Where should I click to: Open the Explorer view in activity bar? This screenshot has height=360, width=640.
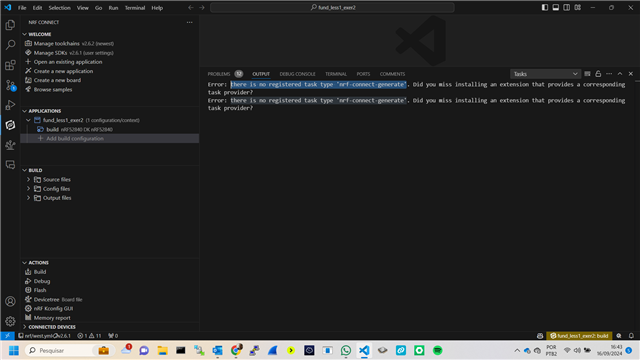tap(10, 25)
